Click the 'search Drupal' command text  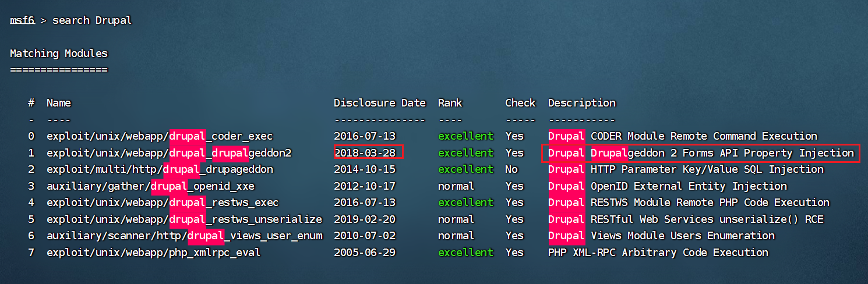[92, 20]
